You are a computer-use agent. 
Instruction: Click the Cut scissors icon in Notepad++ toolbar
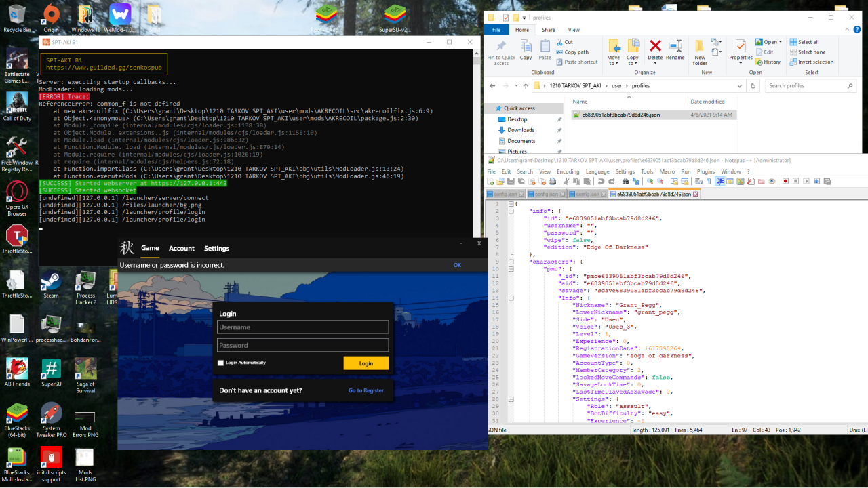(566, 181)
